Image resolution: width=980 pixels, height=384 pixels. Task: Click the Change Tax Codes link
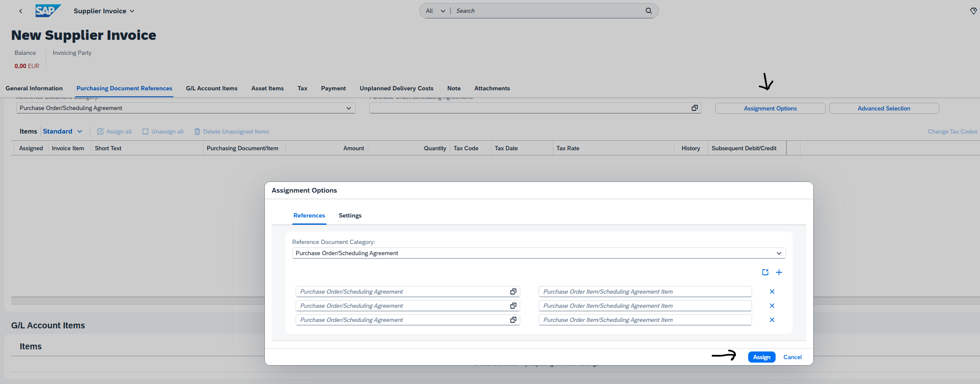point(952,131)
